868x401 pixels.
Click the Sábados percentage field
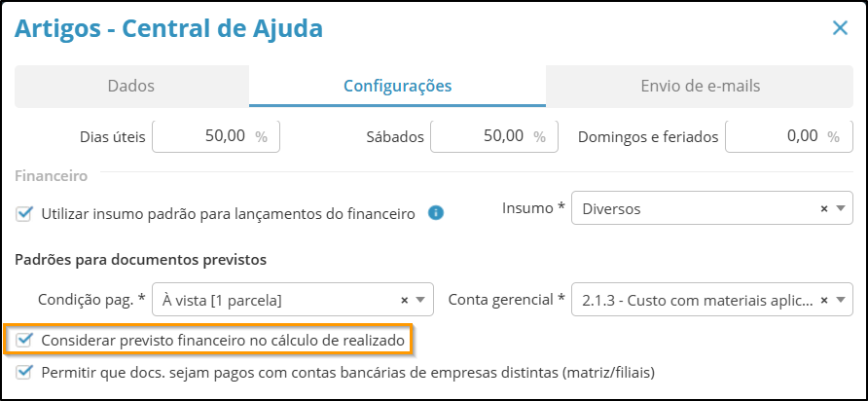pyautogui.click(x=493, y=137)
